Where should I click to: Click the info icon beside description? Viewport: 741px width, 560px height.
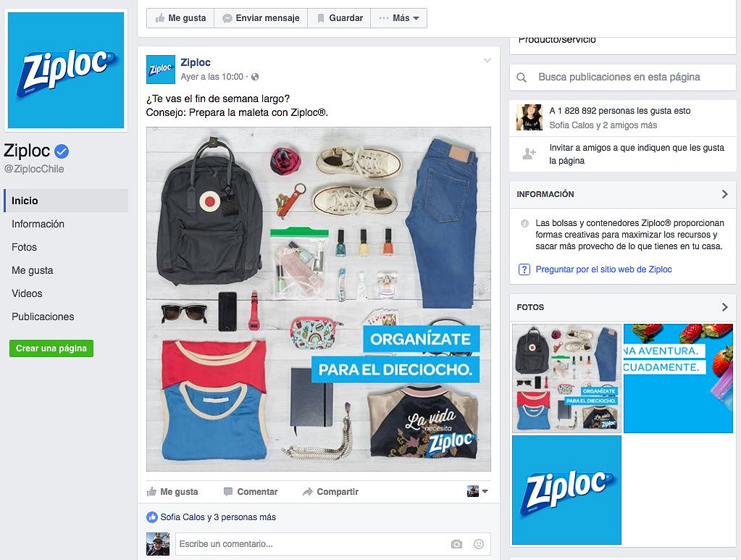(524, 223)
